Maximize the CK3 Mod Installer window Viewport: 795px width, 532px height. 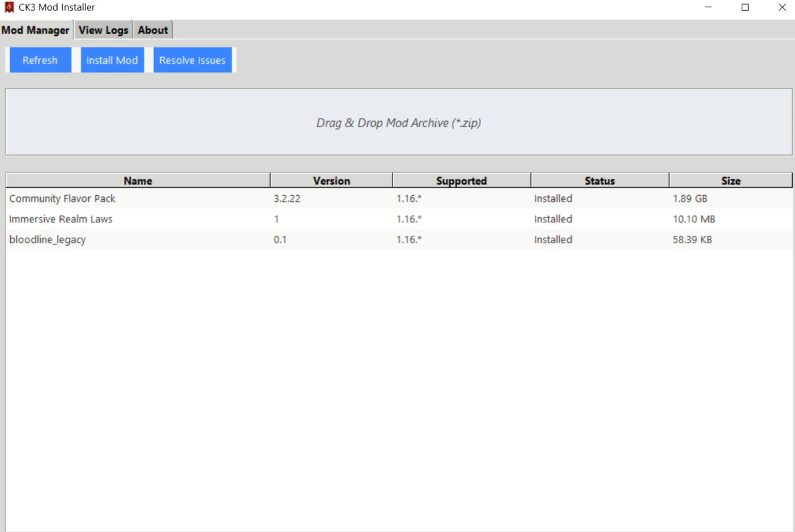click(x=745, y=7)
